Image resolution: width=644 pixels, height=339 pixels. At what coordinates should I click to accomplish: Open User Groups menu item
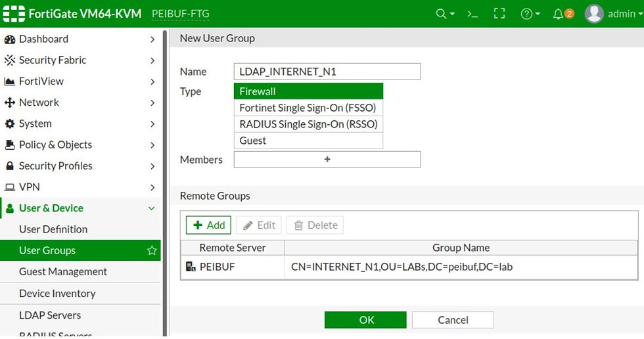(80, 250)
